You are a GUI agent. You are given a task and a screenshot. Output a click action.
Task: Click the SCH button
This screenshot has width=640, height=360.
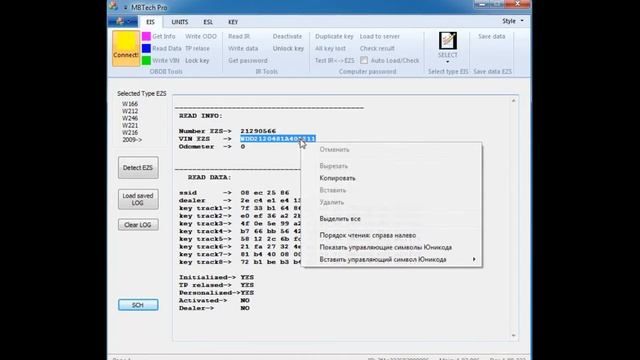(138, 305)
